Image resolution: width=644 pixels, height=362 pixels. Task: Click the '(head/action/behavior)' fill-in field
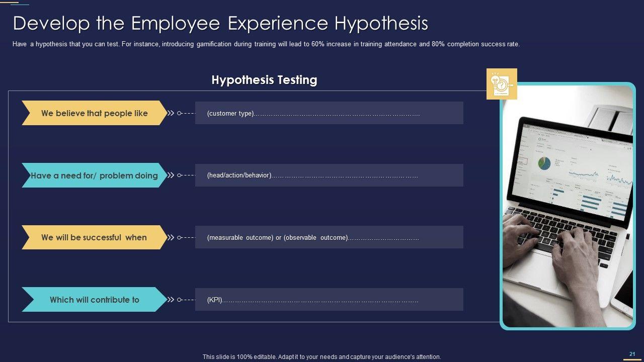coord(329,175)
